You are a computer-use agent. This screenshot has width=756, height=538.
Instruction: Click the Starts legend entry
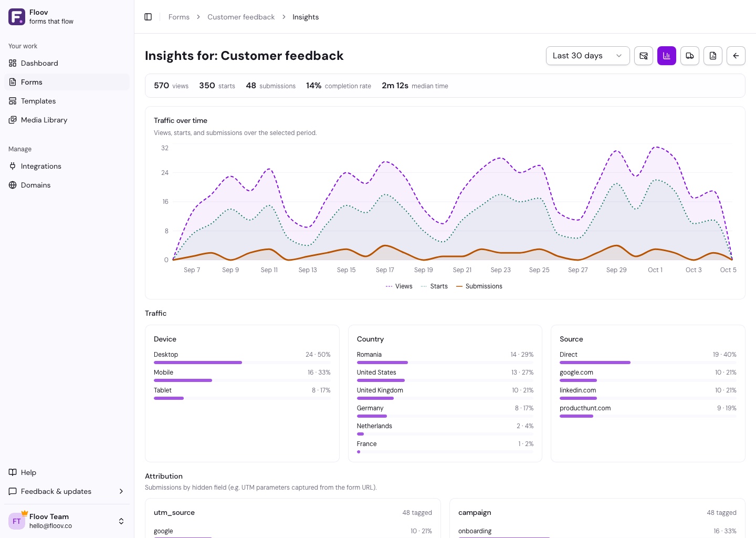[434, 286]
